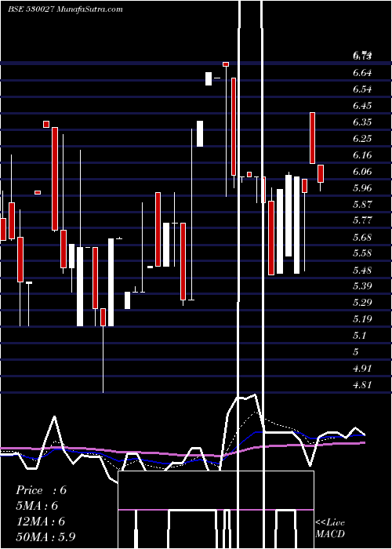Click the 5.77 price axis label

coord(362,220)
